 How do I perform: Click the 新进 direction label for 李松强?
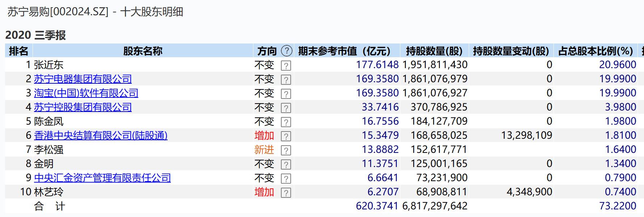[264, 150]
